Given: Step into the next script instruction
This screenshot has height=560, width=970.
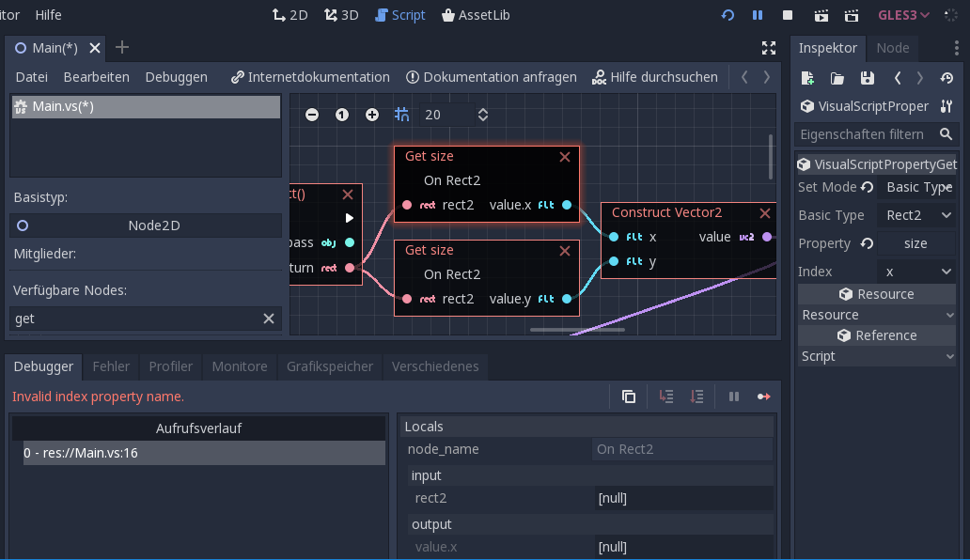Looking at the screenshot, I should [667, 396].
